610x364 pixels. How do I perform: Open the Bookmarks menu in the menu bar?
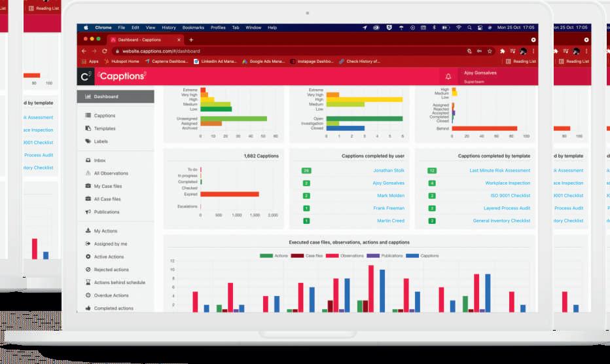193,27
